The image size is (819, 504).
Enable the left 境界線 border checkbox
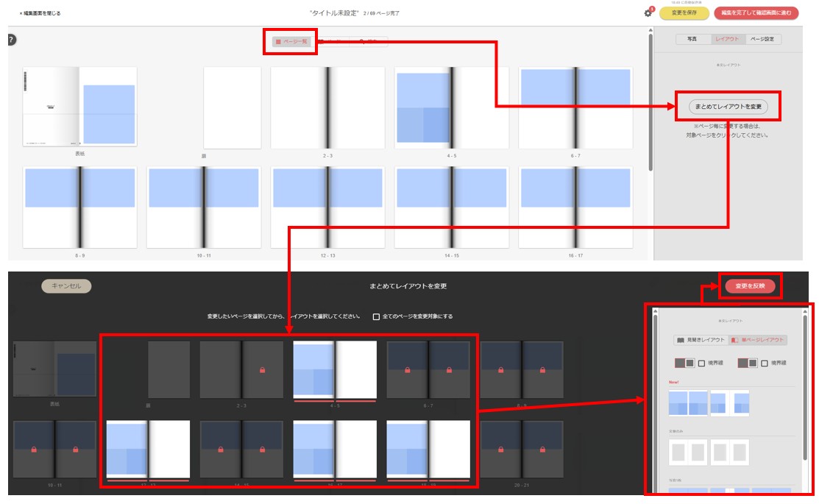click(x=701, y=363)
